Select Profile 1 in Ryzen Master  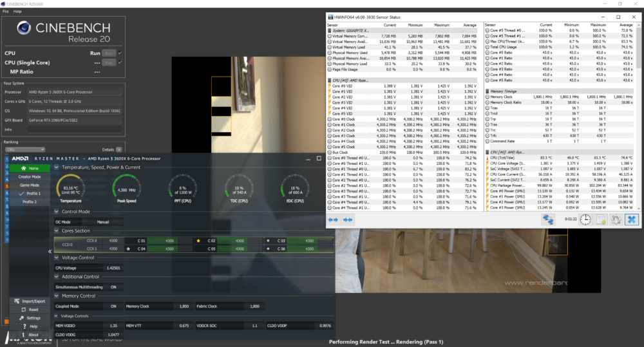click(x=33, y=193)
